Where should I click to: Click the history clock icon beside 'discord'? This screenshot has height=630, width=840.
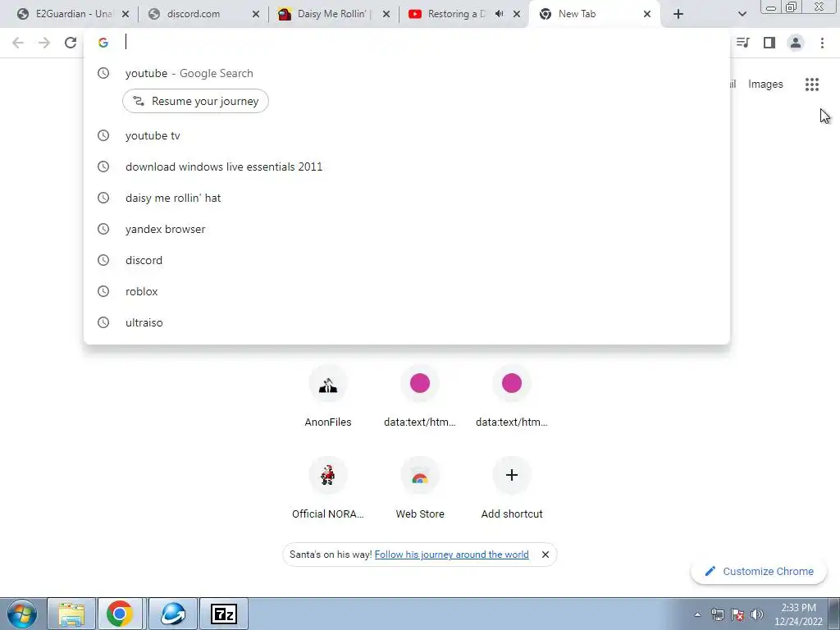[103, 260]
